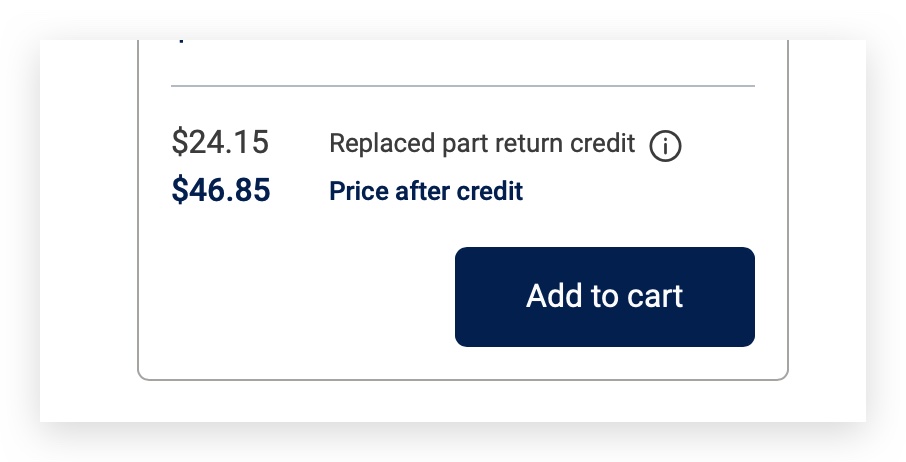Click the horizontal divider above the prices
906x462 pixels.
click(463, 86)
